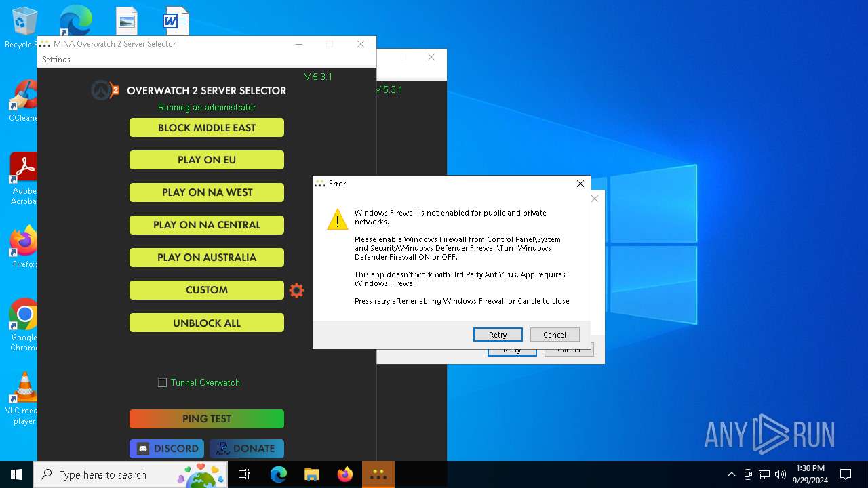Viewport: 868px width, 488px height.
Task: Select the image file desktop icon
Action: (127, 22)
